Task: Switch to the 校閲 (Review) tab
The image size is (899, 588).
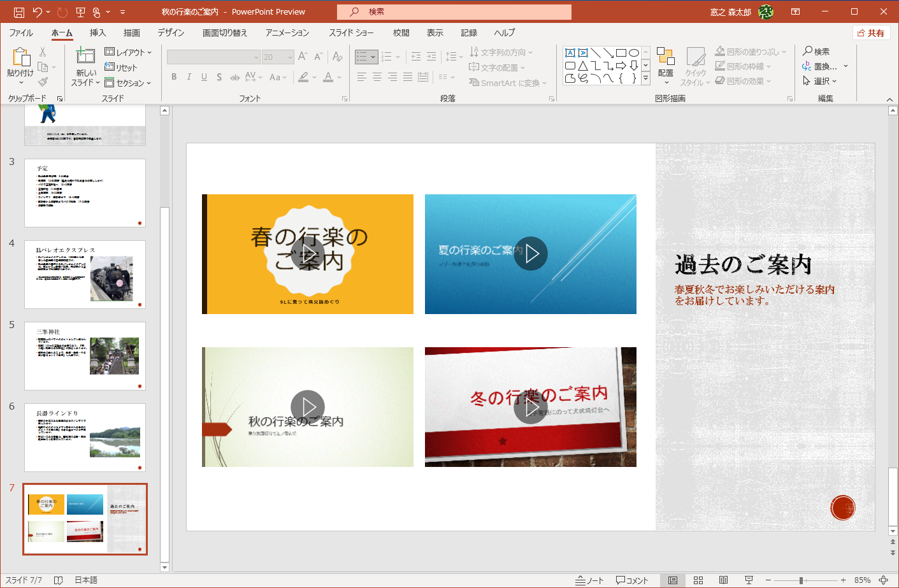Action: [401, 32]
